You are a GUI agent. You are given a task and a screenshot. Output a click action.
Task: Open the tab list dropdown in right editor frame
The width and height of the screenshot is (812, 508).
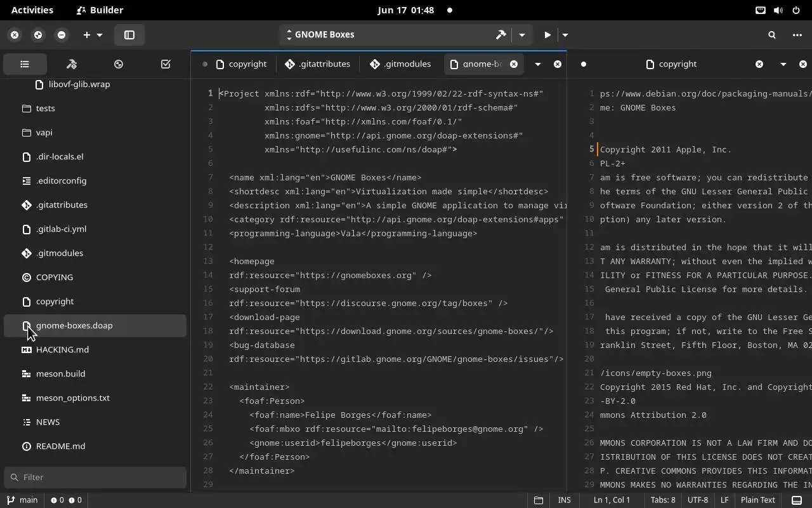(x=783, y=64)
